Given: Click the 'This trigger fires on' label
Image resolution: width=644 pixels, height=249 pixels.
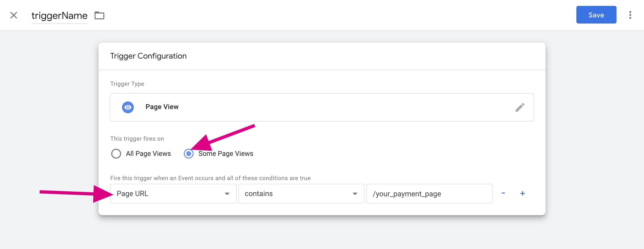Looking at the screenshot, I should (137, 139).
